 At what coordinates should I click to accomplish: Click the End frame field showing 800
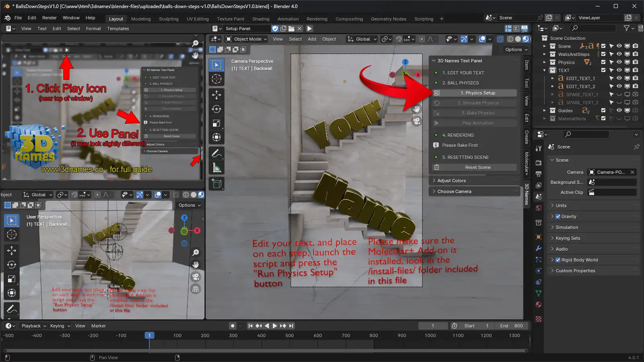(511, 326)
